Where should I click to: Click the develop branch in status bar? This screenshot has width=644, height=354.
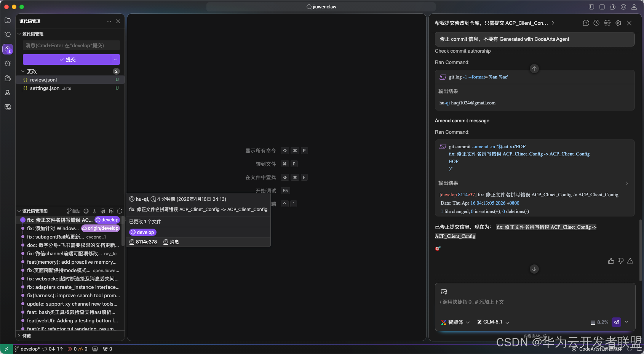click(27, 349)
